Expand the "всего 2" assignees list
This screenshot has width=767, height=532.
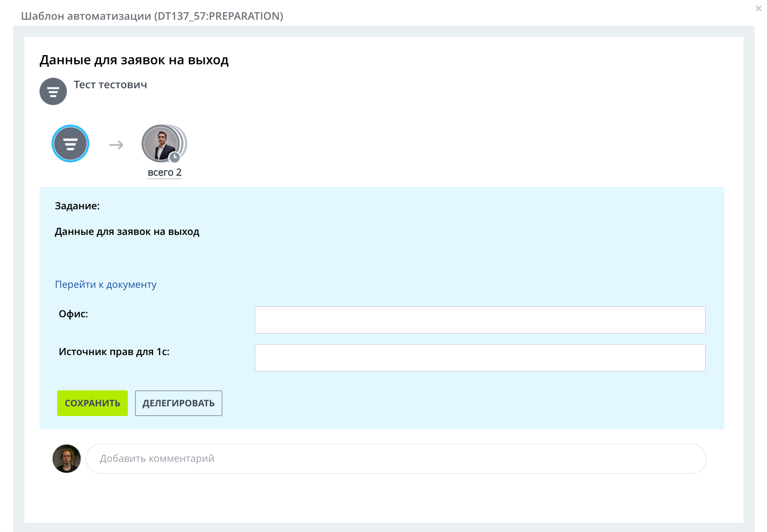(x=164, y=173)
